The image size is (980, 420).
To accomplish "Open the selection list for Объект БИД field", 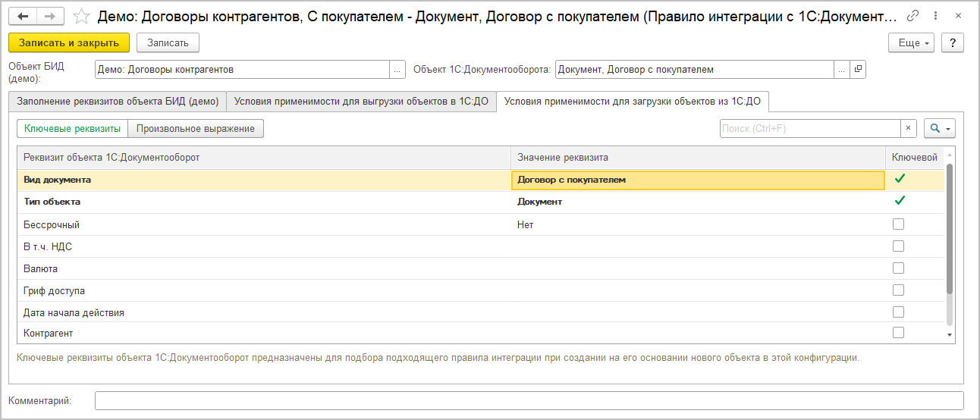I will coord(398,70).
